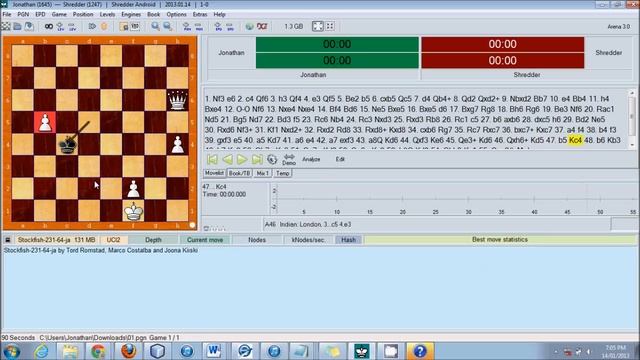
Task: Click the globe internet chess icon
Action: (249, 27)
